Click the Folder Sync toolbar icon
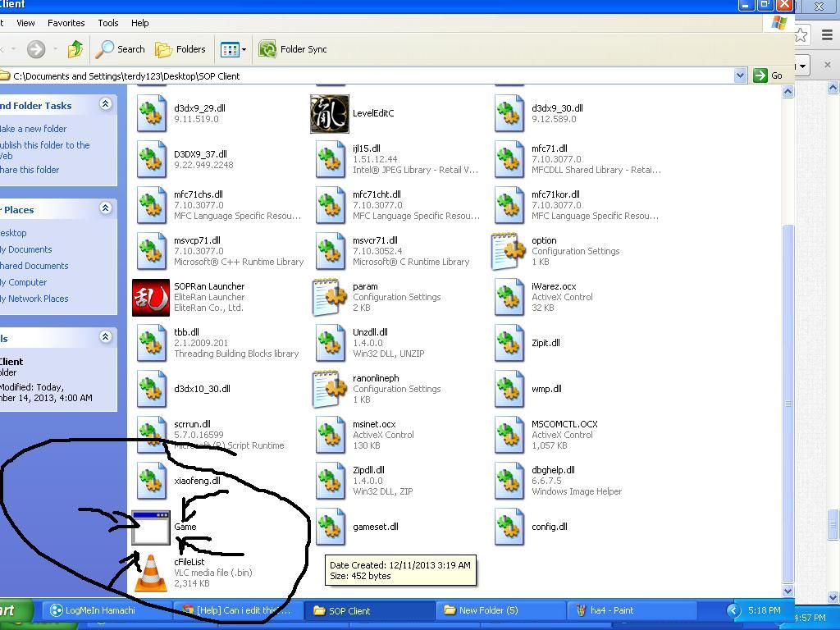Viewport: 840px width, 630px height. [267, 49]
